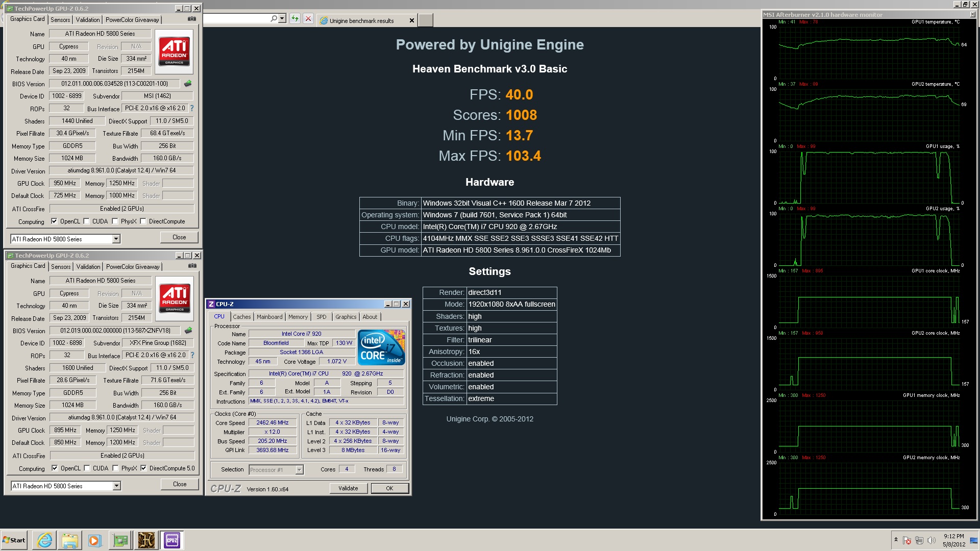Image resolution: width=980 pixels, height=551 pixels.
Task: Click GPU1 core clock graph in Afterburner monitor
Action: 869,302
